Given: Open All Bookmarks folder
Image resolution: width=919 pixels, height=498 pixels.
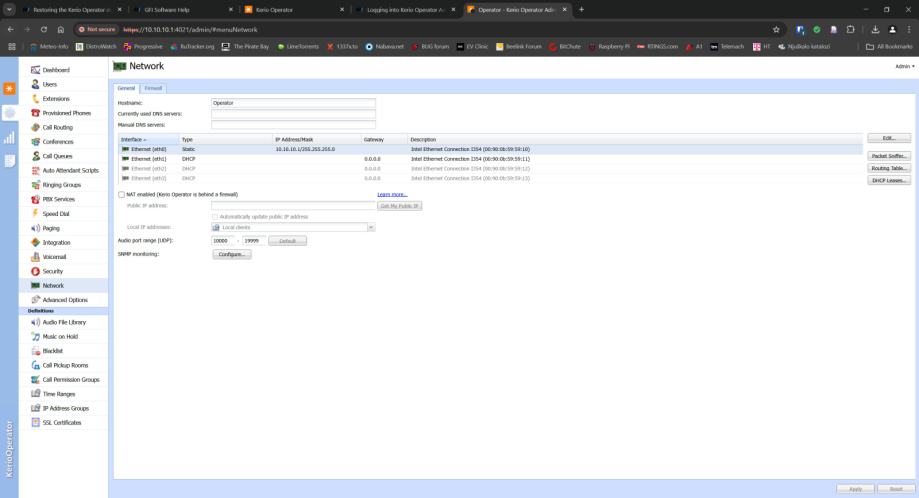Looking at the screenshot, I should coord(889,46).
